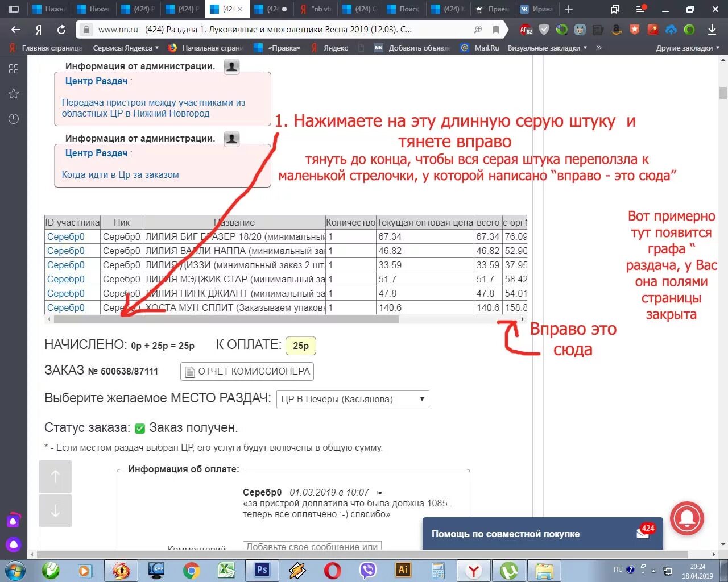This screenshot has width=728, height=582.
Task: Launch Viber from the taskbar
Action: [368, 569]
